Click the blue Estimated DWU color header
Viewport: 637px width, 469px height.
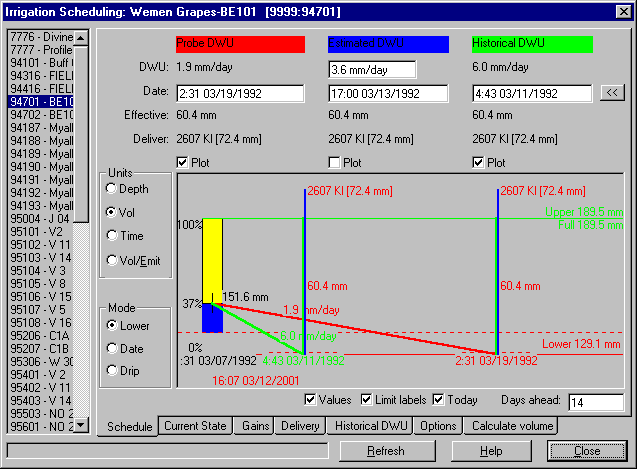[x=388, y=44]
